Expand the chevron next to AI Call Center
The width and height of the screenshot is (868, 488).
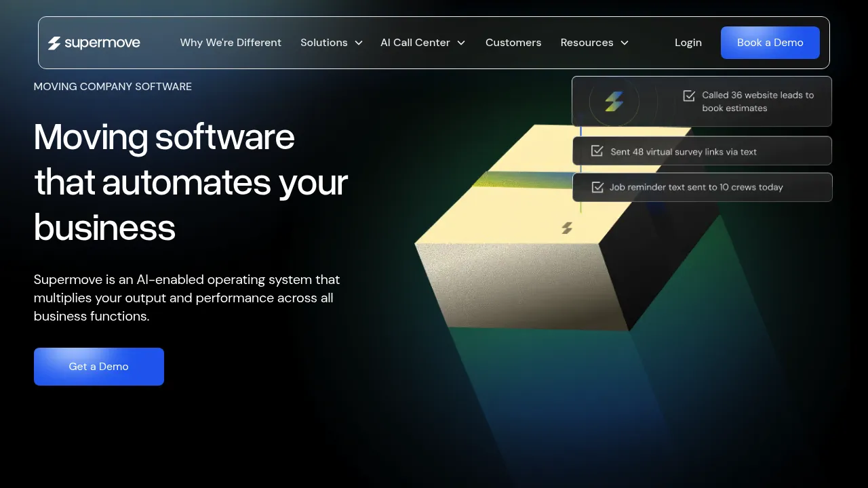(461, 43)
